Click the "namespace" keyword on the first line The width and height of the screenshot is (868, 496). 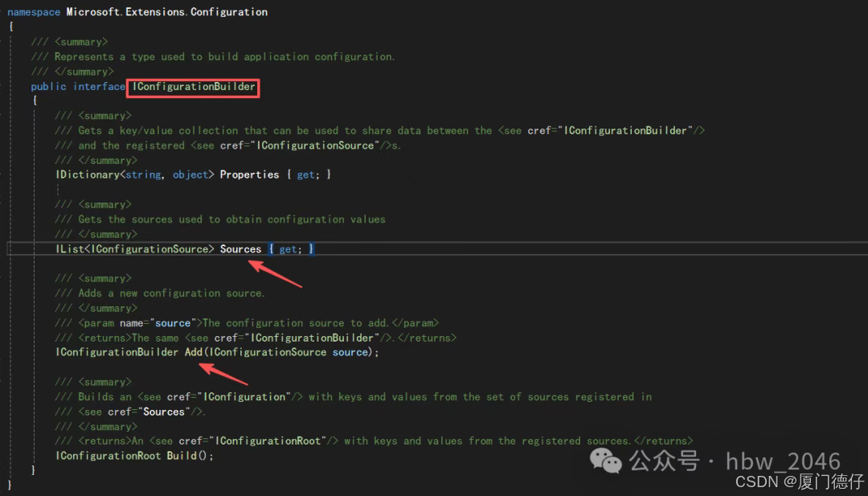click(x=34, y=11)
